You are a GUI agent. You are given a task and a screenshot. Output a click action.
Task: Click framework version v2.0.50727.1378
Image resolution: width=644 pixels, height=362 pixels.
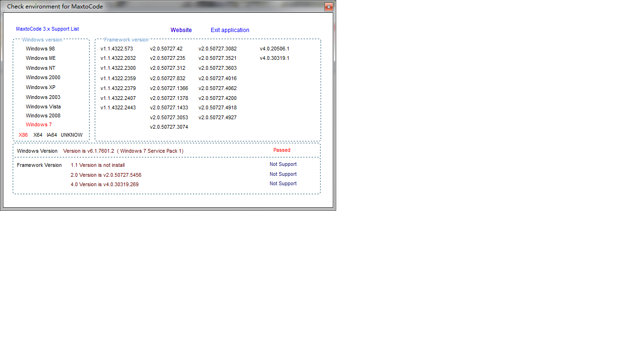point(169,98)
